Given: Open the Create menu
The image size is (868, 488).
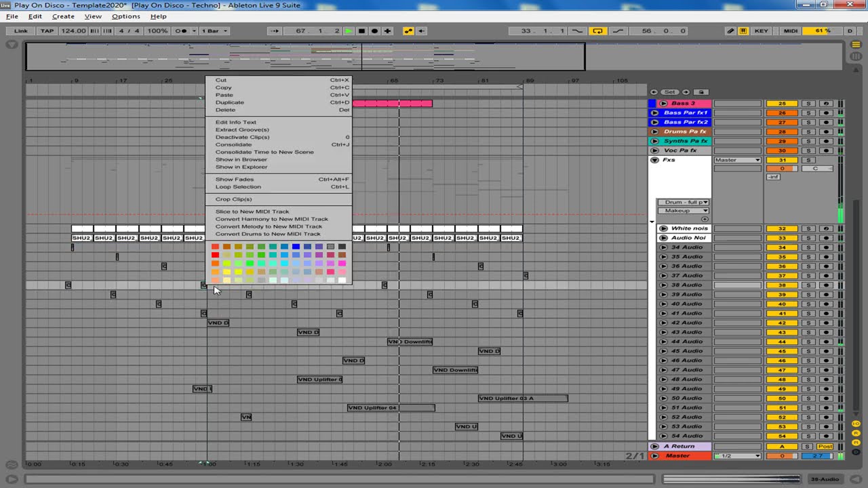Looking at the screenshot, I should (x=63, y=16).
